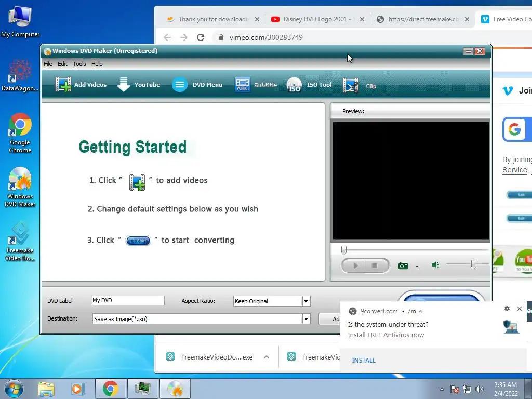The image size is (532, 399).
Task: Click the Destination 'Save as Image(*.iso)' field
Action: click(197, 319)
